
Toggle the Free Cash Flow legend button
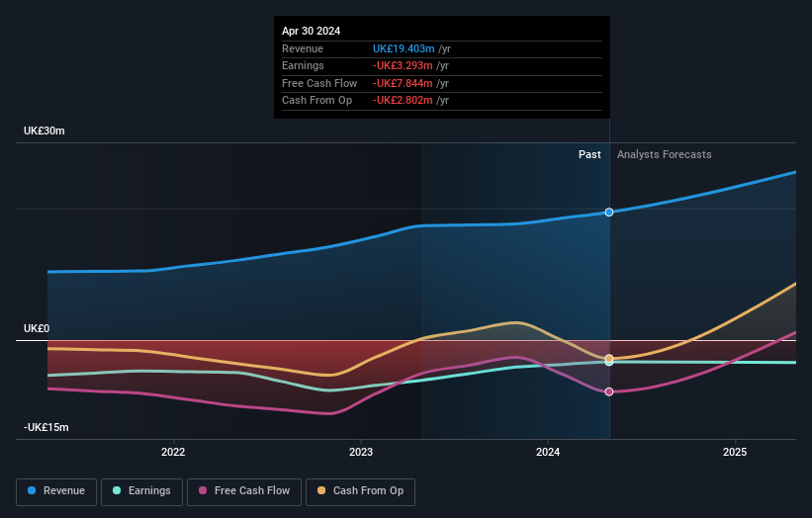point(244,491)
